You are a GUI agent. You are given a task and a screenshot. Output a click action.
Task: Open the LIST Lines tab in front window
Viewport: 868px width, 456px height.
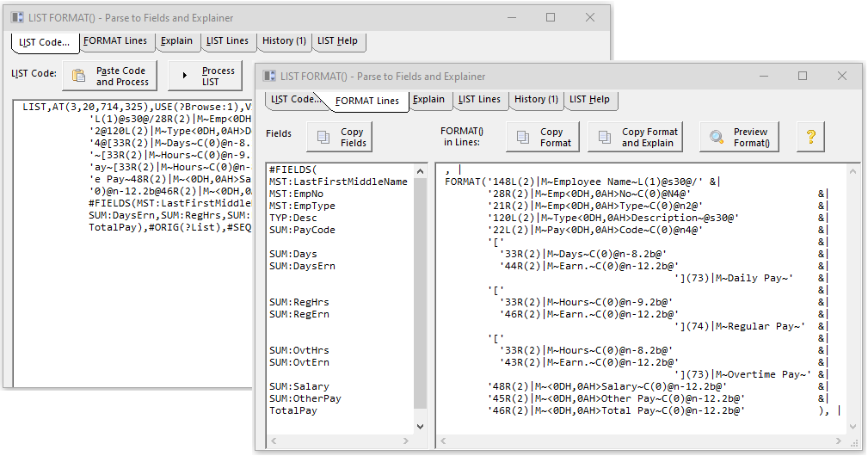point(479,100)
